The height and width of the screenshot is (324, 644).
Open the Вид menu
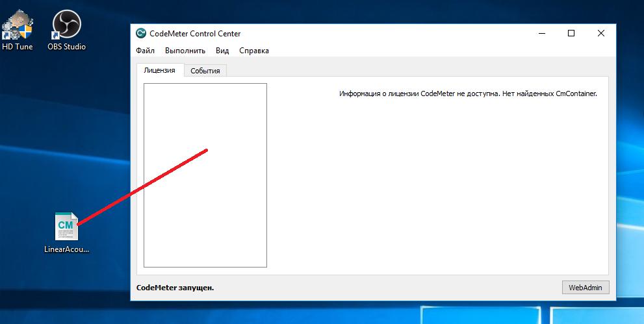tap(222, 51)
